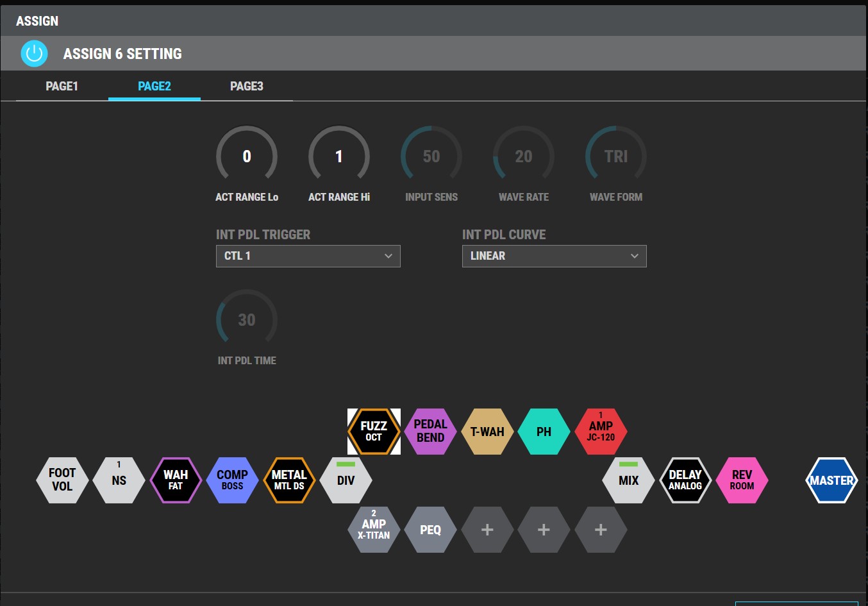The width and height of the screenshot is (868, 606).
Task: Click the ACT RANGE Lo knob
Action: coord(247,156)
